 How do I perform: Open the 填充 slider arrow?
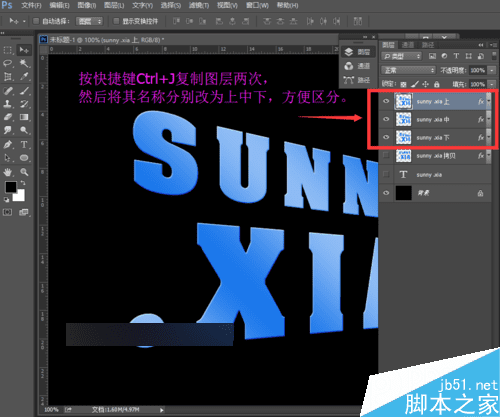click(x=492, y=84)
